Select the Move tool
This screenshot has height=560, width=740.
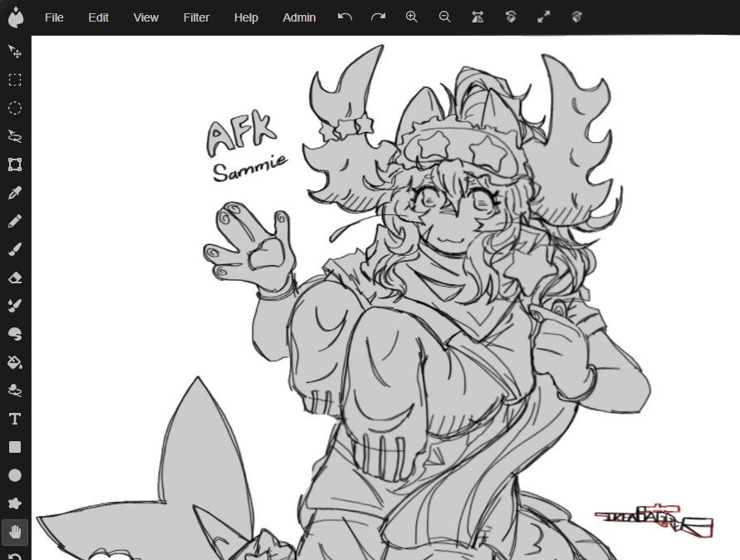pos(15,52)
